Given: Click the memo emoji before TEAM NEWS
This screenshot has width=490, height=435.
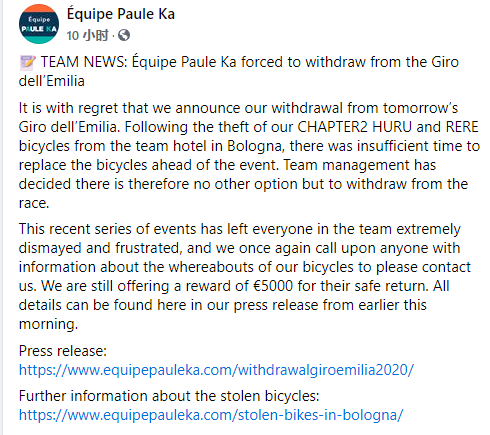Looking at the screenshot, I should [27, 62].
